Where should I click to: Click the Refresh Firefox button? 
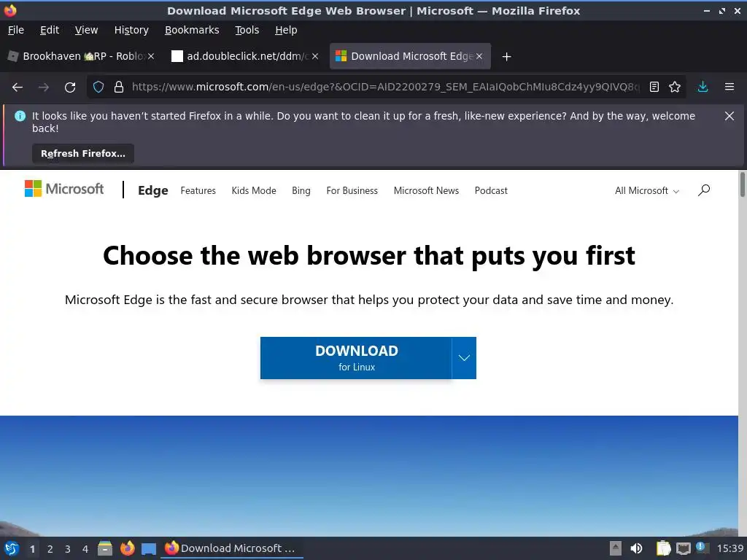(x=83, y=154)
